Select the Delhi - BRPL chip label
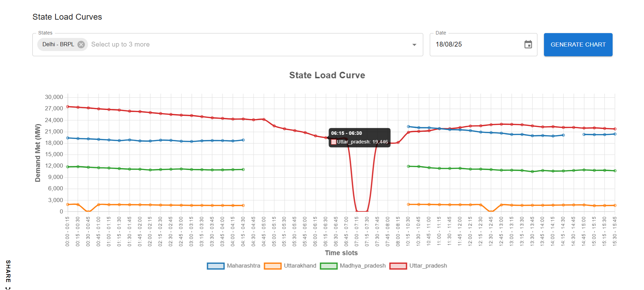The height and width of the screenshot is (290, 644). [58, 44]
